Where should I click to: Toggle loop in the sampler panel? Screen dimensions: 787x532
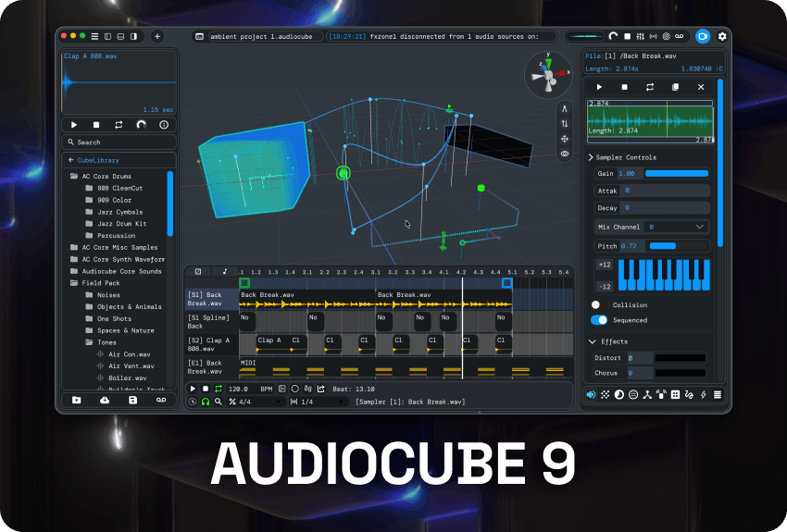[x=649, y=87]
